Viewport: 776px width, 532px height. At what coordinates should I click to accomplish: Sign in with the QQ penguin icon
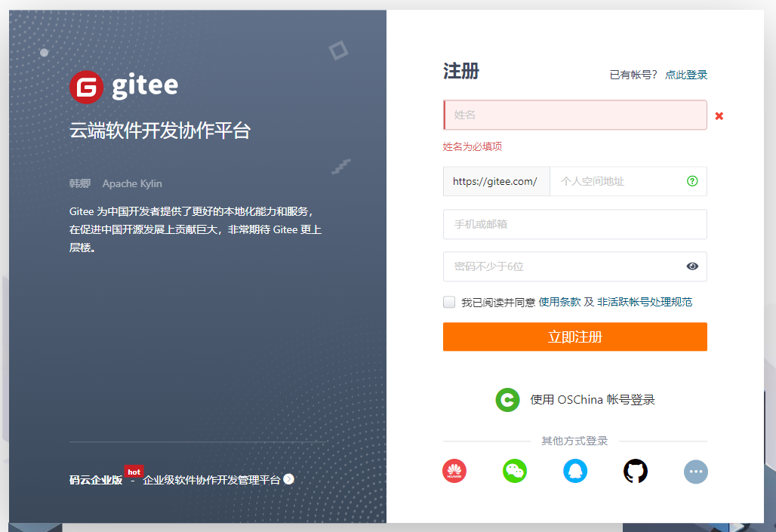tap(575, 471)
